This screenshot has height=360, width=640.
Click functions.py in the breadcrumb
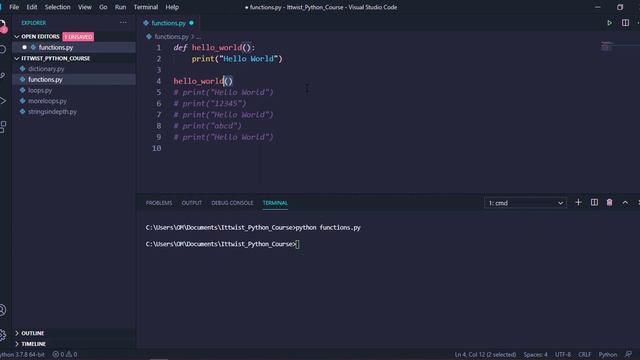[x=171, y=37]
